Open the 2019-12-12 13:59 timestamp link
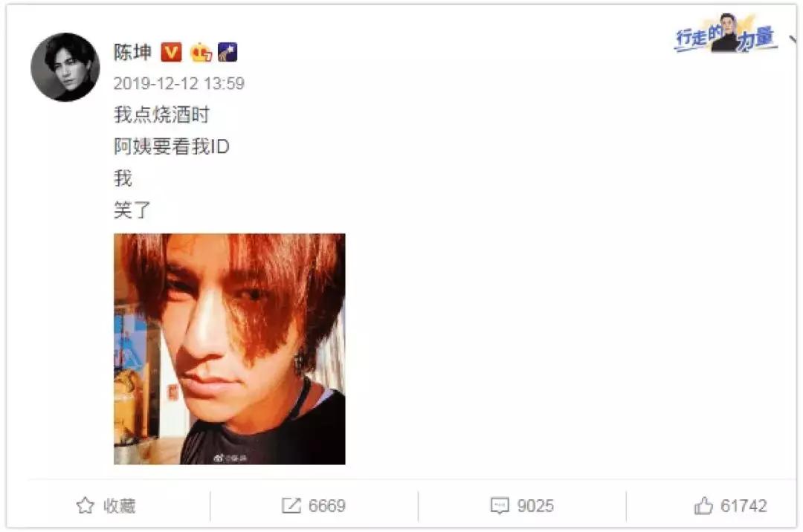Image resolution: width=803 pixels, height=532 pixels. point(178,83)
